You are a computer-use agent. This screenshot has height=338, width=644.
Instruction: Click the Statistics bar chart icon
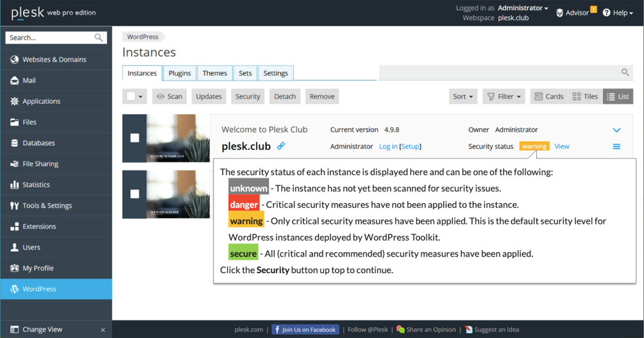[x=14, y=185]
